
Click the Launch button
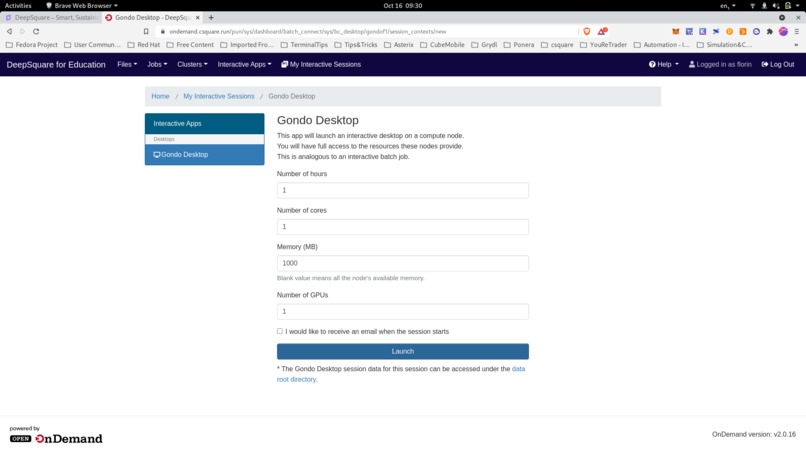[x=402, y=351]
